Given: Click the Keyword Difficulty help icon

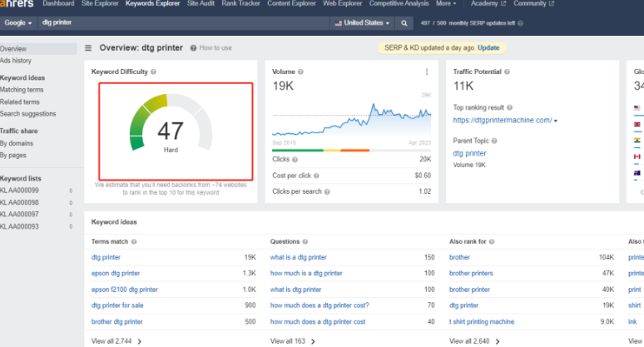Looking at the screenshot, I should pyautogui.click(x=153, y=72).
